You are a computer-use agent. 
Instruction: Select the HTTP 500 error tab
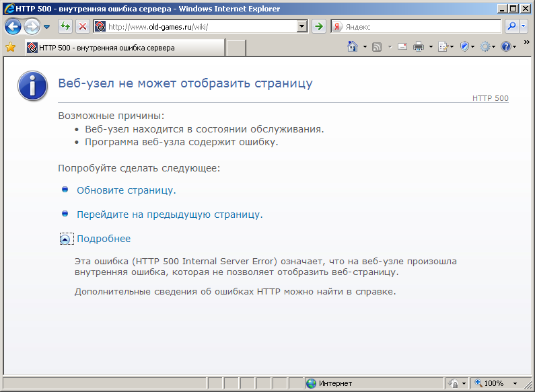125,47
